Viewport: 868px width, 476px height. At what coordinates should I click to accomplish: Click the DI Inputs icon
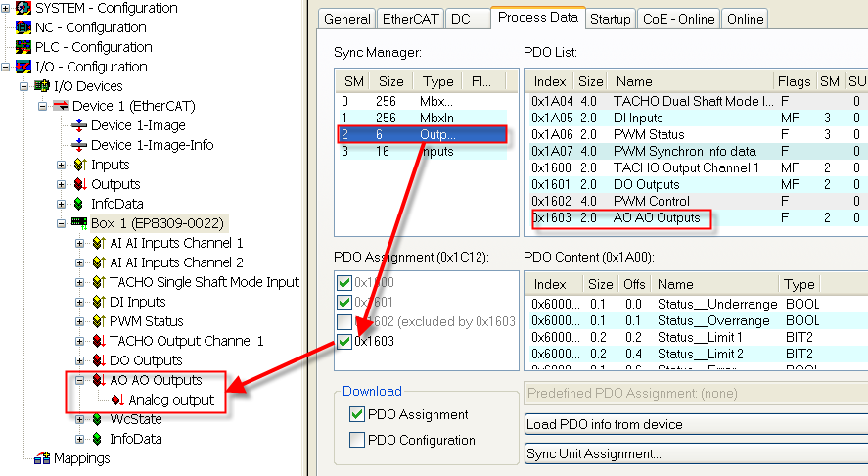point(99,302)
